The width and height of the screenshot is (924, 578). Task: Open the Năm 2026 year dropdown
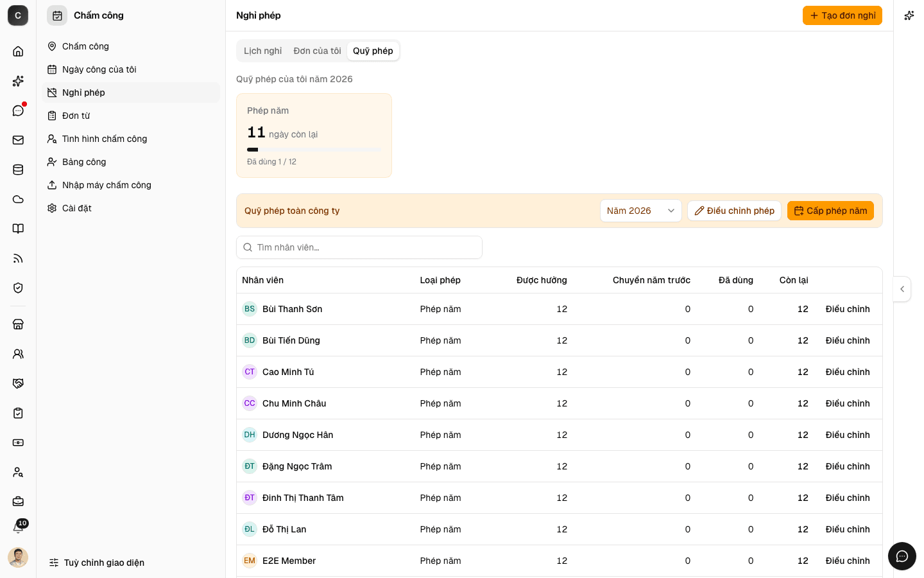coord(641,211)
